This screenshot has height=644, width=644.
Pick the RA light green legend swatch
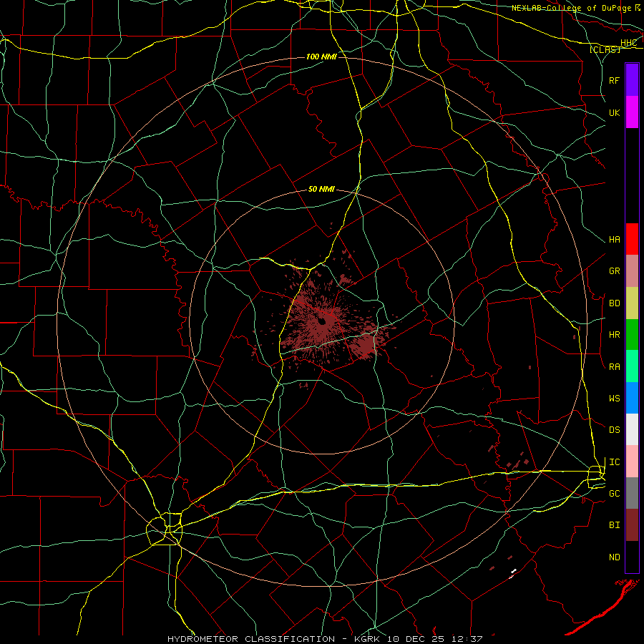coord(632,366)
